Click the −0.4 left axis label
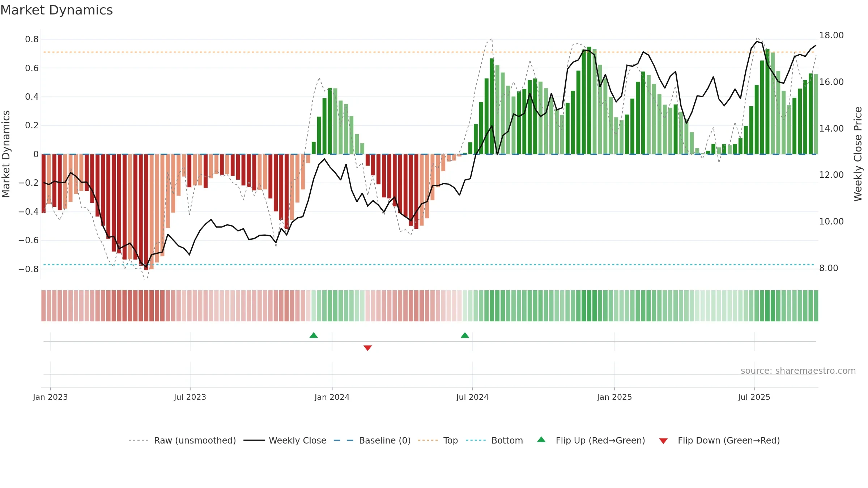Image resolution: width=868 pixels, height=488 pixels. [x=29, y=211]
